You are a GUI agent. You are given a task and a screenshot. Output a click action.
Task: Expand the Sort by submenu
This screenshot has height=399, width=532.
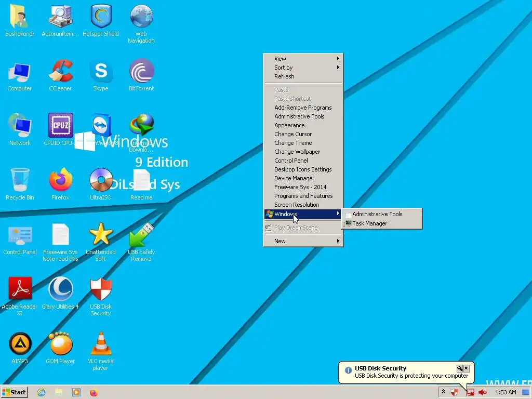point(303,68)
